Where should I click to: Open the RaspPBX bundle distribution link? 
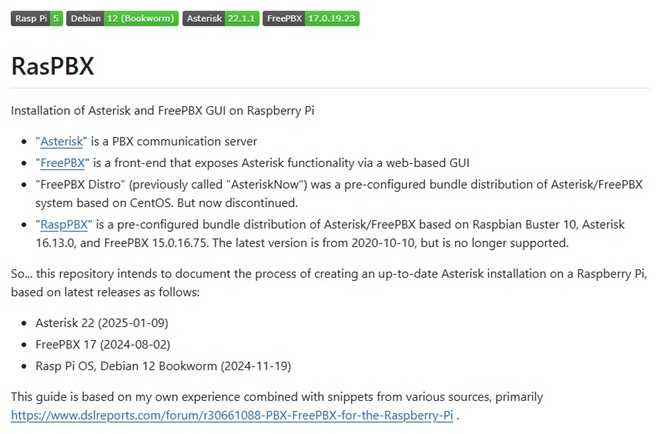[64, 224]
